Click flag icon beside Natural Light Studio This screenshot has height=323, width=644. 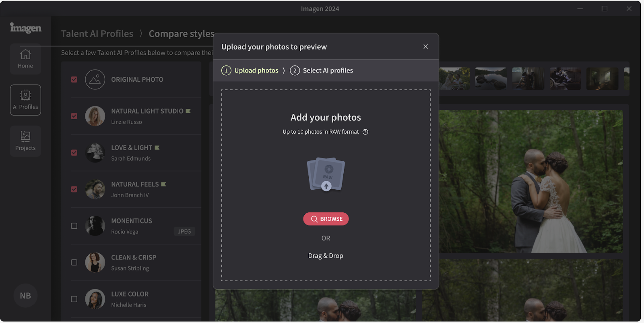click(188, 111)
